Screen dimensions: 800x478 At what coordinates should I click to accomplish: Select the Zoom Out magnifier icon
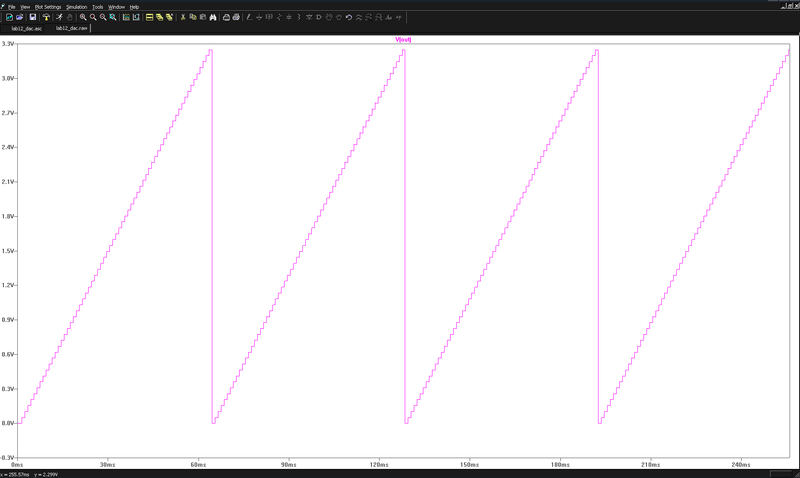click(x=103, y=17)
